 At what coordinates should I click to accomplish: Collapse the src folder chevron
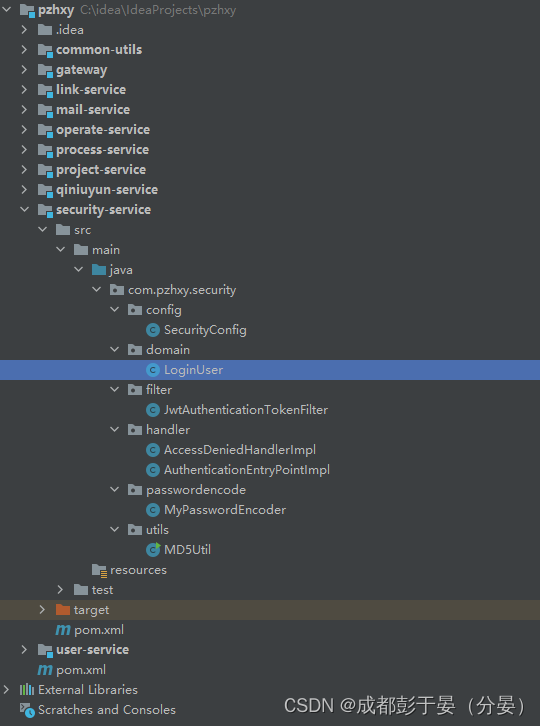point(43,229)
